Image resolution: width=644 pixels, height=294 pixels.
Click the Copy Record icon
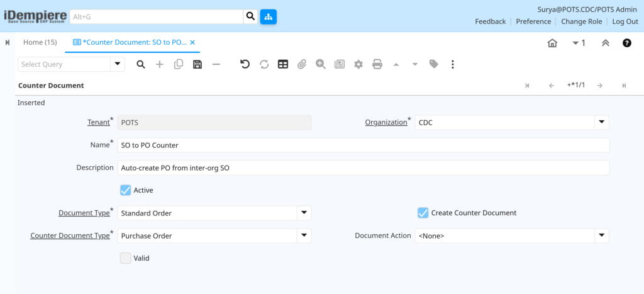[x=179, y=64]
